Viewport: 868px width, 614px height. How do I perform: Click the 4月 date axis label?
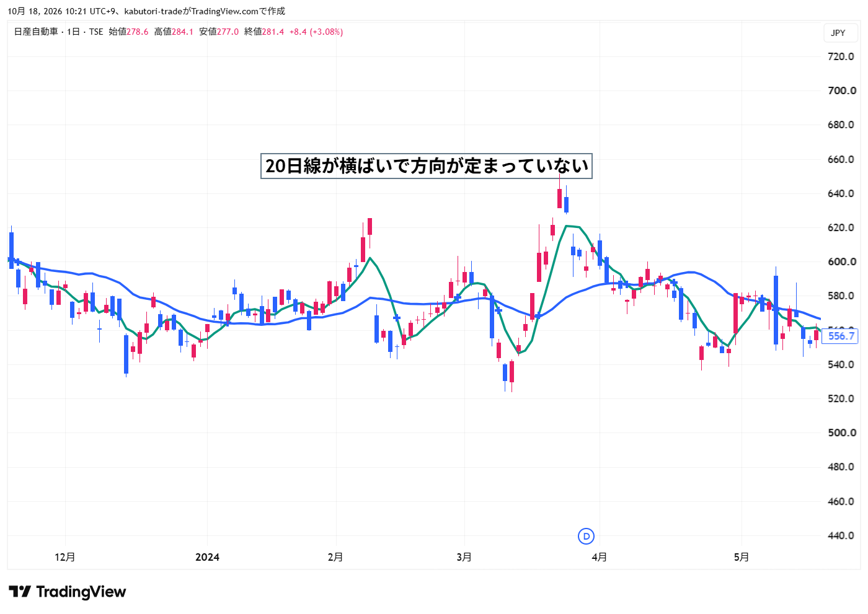point(600,557)
